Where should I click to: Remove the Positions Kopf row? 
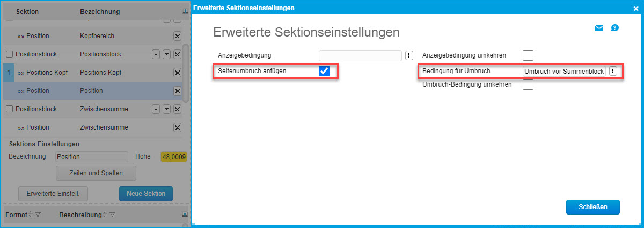[177, 73]
